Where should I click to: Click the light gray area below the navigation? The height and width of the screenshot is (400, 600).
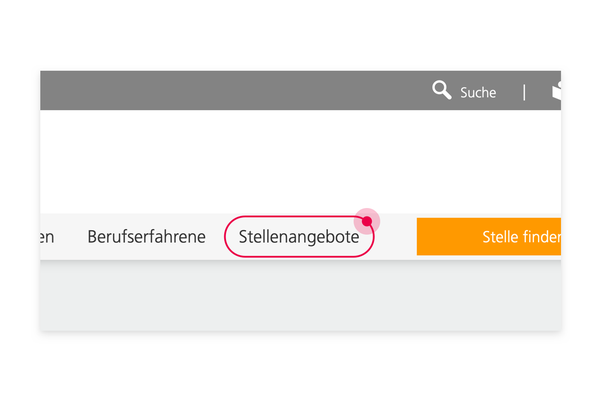pos(300,296)
